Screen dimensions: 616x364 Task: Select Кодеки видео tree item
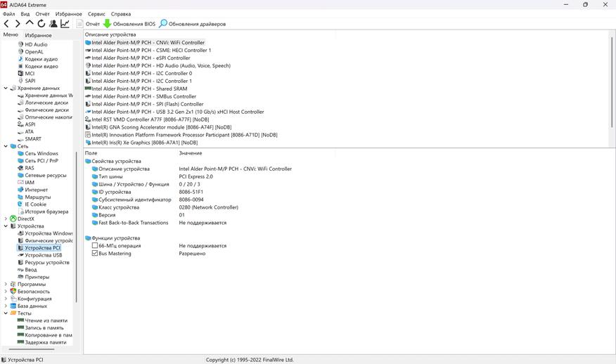(x=41, y=66)
